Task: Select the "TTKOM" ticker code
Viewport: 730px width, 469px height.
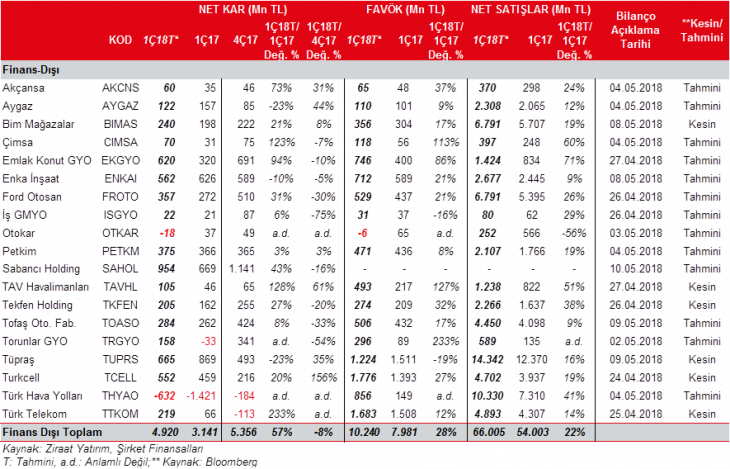Action: 121,414
